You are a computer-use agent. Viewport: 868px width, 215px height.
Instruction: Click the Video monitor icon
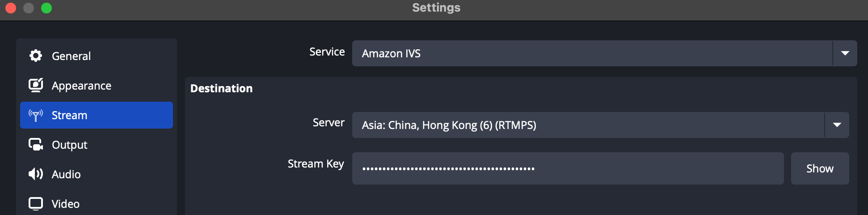[x=36, y=204]
